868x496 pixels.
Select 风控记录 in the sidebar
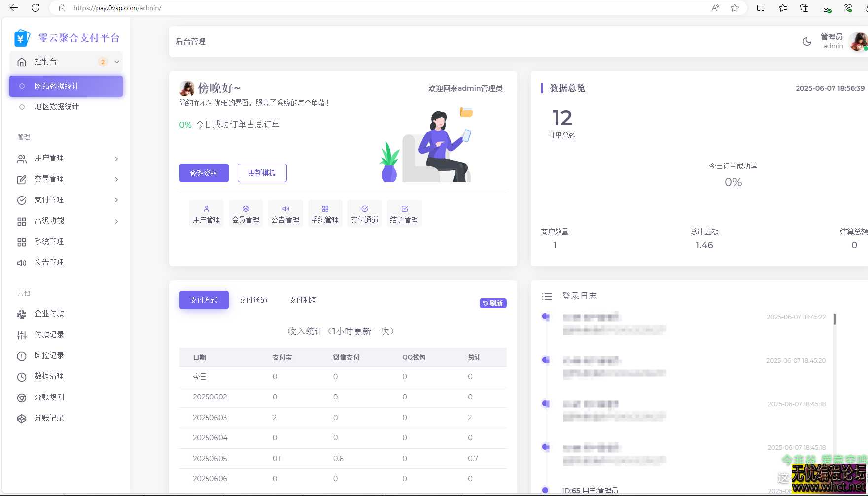tap(48, 355)
